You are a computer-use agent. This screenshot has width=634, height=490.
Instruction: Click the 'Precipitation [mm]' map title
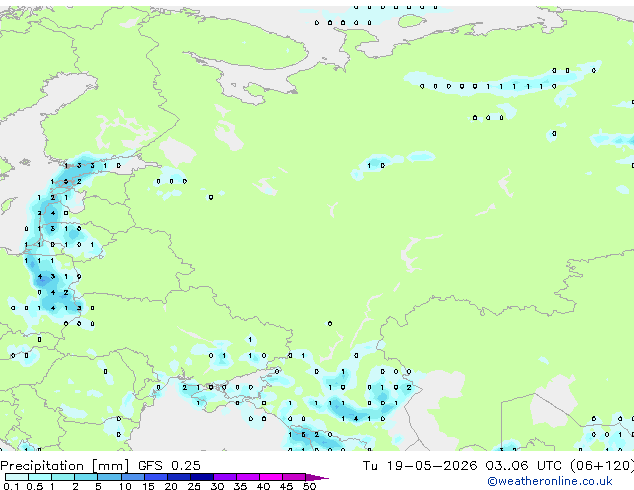tap(65, 466)
